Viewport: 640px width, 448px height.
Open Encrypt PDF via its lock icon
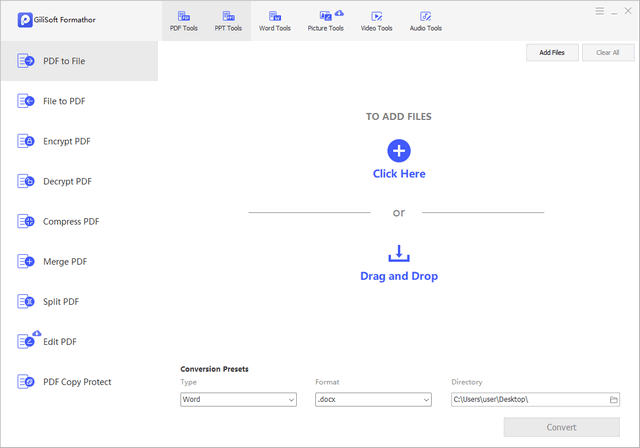tap(26, 141)
